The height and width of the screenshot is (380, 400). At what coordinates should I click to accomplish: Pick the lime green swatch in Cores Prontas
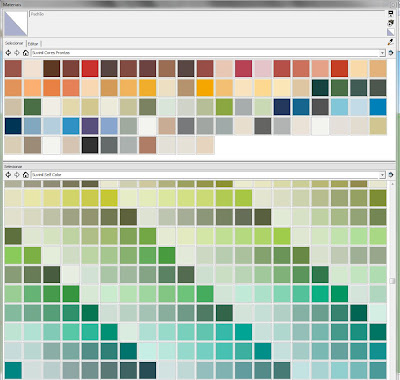pyautogui.click(x=224, y=107)
